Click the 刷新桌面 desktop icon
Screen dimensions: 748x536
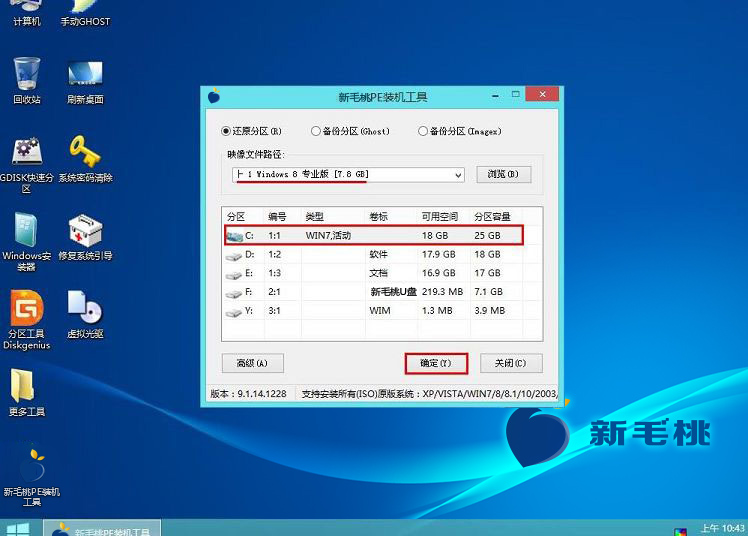click(x=85, y=80)
